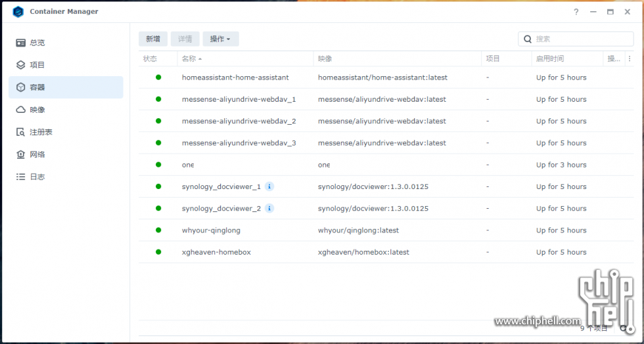Select the whyour-qinglong container name
This screenshot has height=344, width=644.
point(211,230)
